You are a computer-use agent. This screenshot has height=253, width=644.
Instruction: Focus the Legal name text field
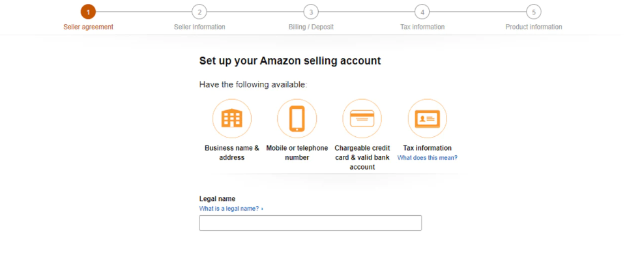[x=310, y=223]
